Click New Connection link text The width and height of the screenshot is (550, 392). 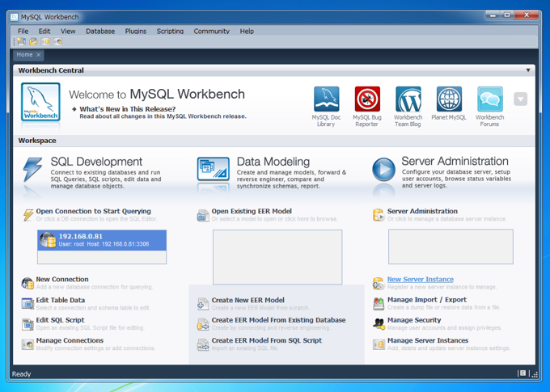(x=62, y=280)
